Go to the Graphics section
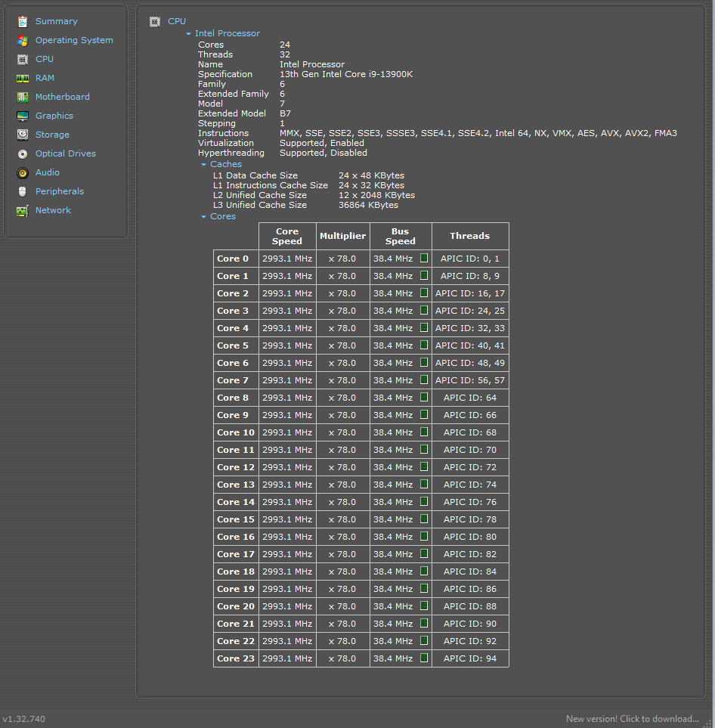The image size is (715, 728). pyautogui.click(x=54, y=116)
